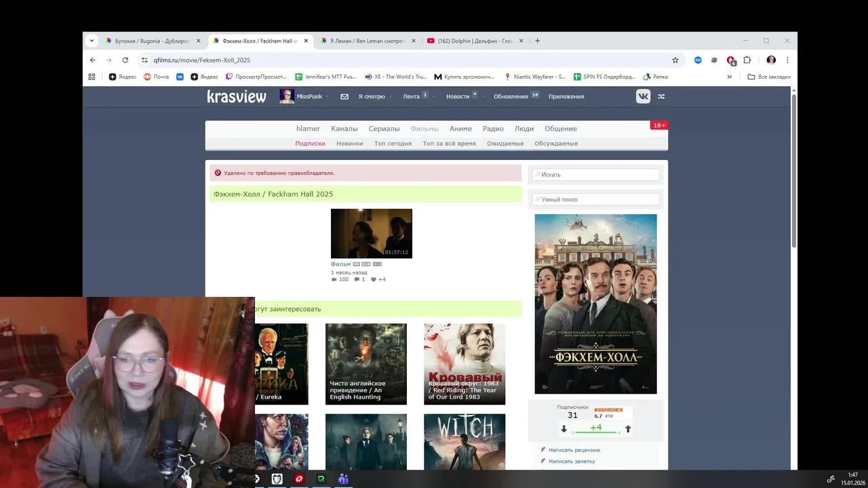Click the MissPunk avatar picture
Image resolution: width=868 pixels, height=488 pixels.
[287, 96]
